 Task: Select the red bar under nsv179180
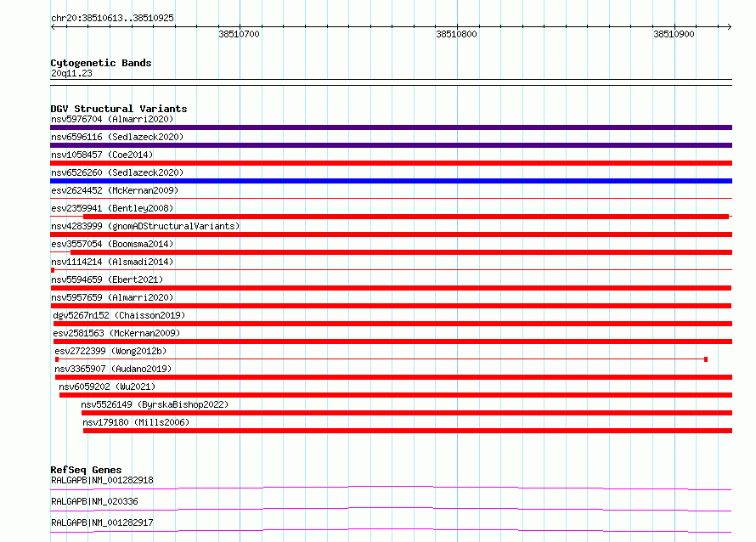click(x=408, y=431)
